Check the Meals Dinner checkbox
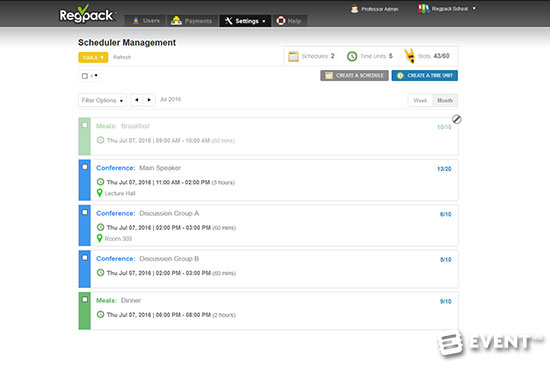Viewport: 550px width, 365px height. click(x=85, y=299)
